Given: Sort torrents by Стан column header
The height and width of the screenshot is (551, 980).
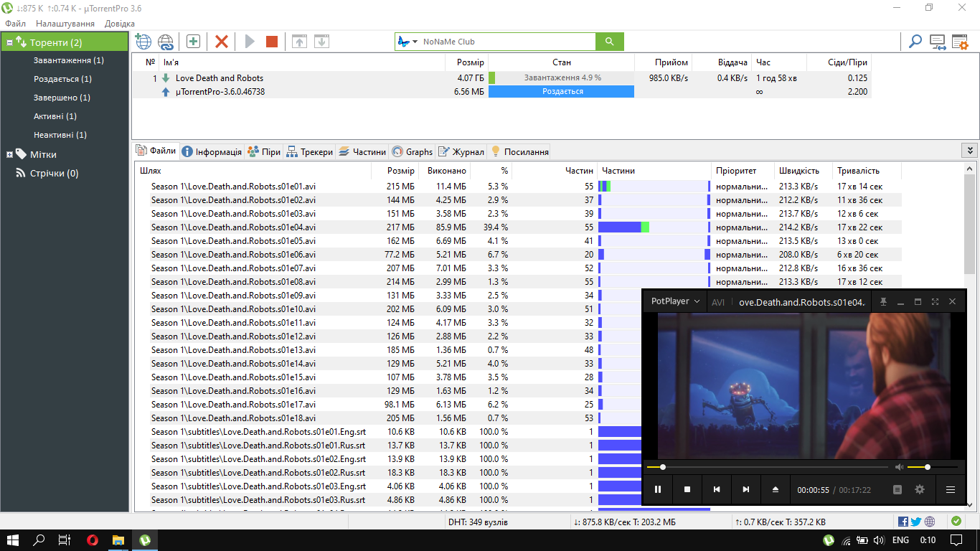Looking at the screenshot, I should [x=562, y=62].
